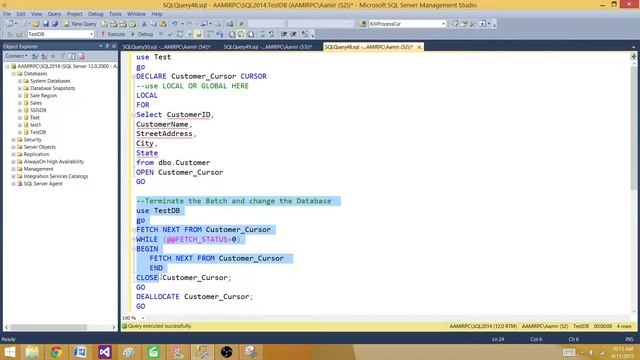Open the Tools menu
This screenshot has width=640, height=360.
115,14
